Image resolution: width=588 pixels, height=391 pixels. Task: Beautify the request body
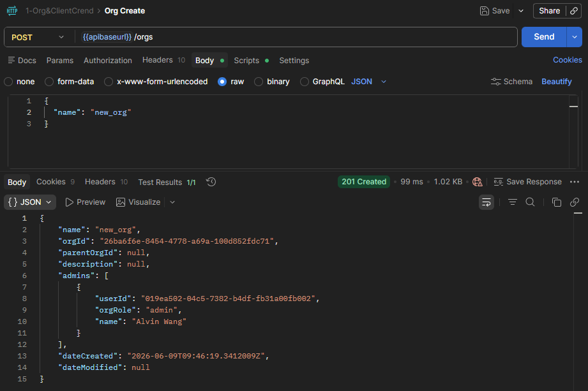coord(557,81)
